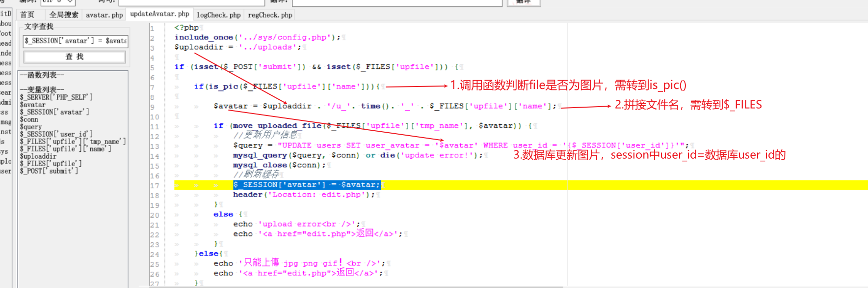Click the 只能上传 jpg png gif echo line
868x288 pixels.
[x=299, y=263]
